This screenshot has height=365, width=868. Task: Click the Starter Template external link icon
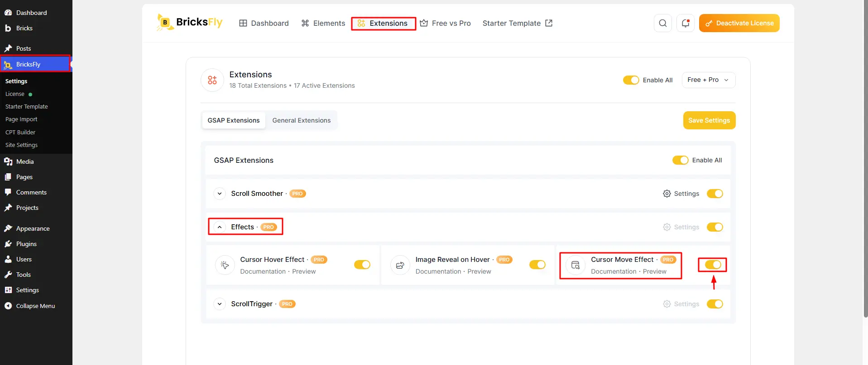[549, 23]
